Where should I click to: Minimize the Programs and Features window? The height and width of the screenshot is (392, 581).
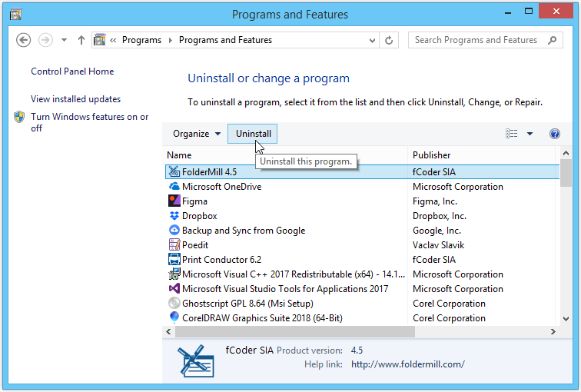[x=508, y=12]
